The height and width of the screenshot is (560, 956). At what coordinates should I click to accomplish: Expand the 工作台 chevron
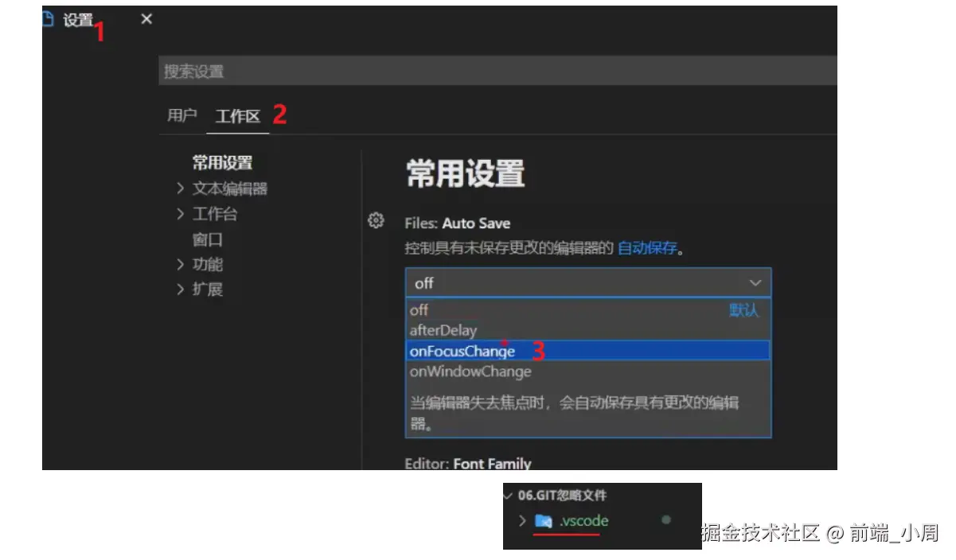[x=181, y=214]
